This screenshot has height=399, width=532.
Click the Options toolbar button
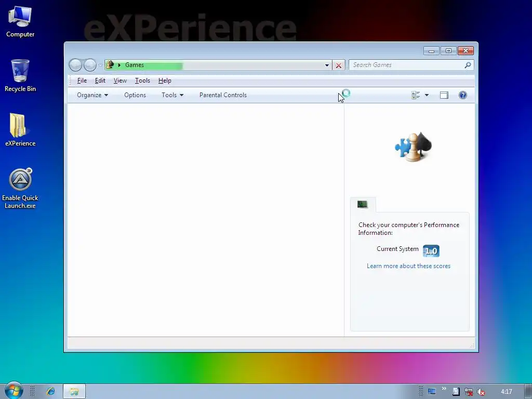click(135, 95)
